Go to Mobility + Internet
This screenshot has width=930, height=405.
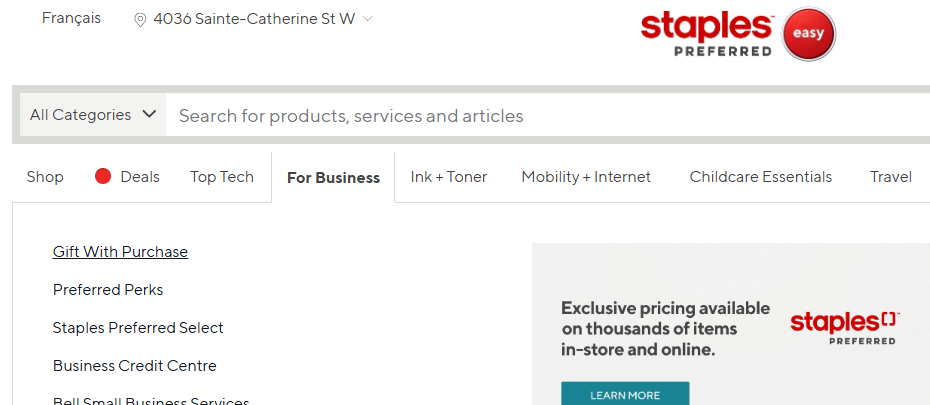(x=586, y=177)
